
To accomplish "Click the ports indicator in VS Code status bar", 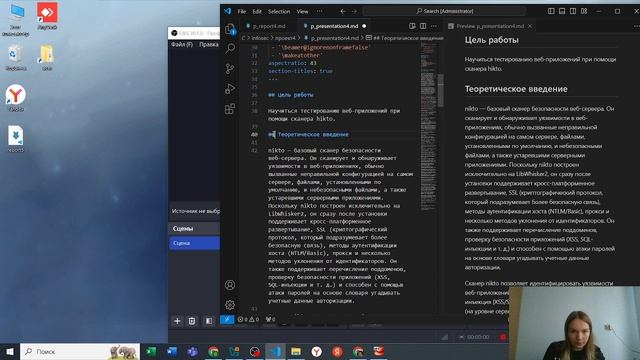I will point(270,320).
